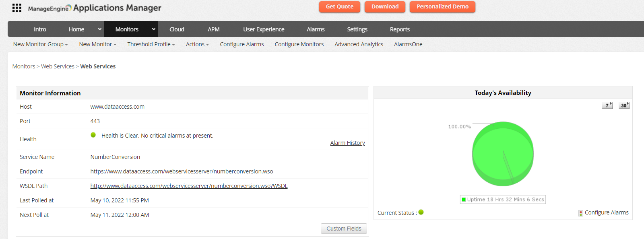Screen dimensions: 644x239
Task: Click the NumberConversion service name
Action: click(x=115, y=157)
